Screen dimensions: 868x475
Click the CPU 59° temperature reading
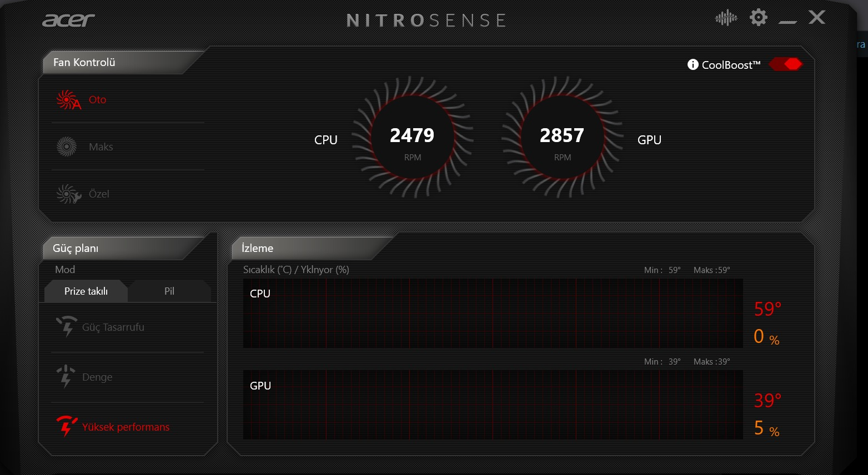(x=767, y=309)
